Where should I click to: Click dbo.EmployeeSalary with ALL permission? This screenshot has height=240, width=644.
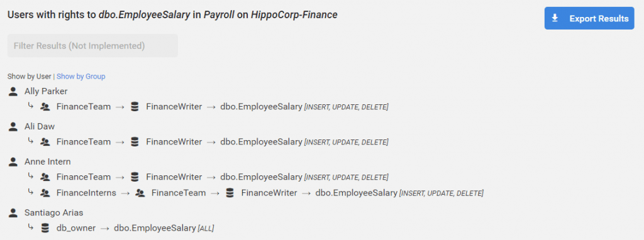pos(155,228)
